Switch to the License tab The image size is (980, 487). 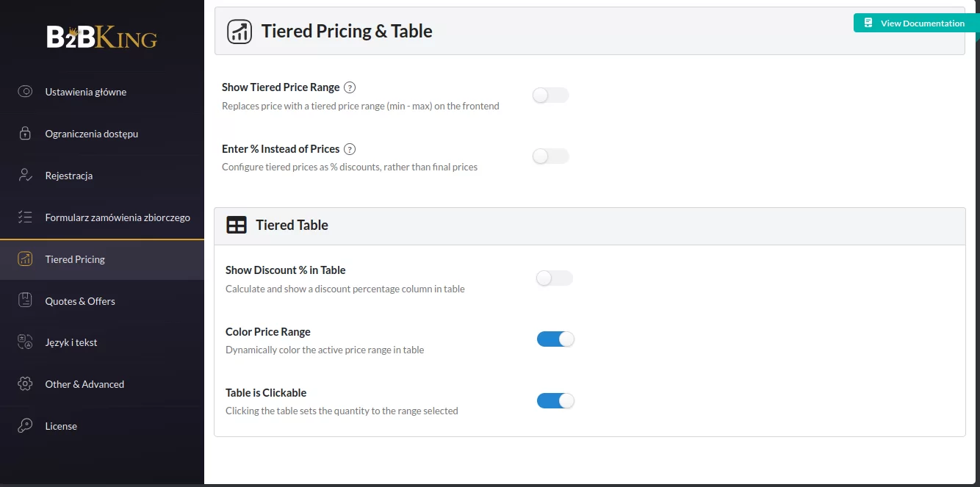pyautogui.click(x=61, y=426)
